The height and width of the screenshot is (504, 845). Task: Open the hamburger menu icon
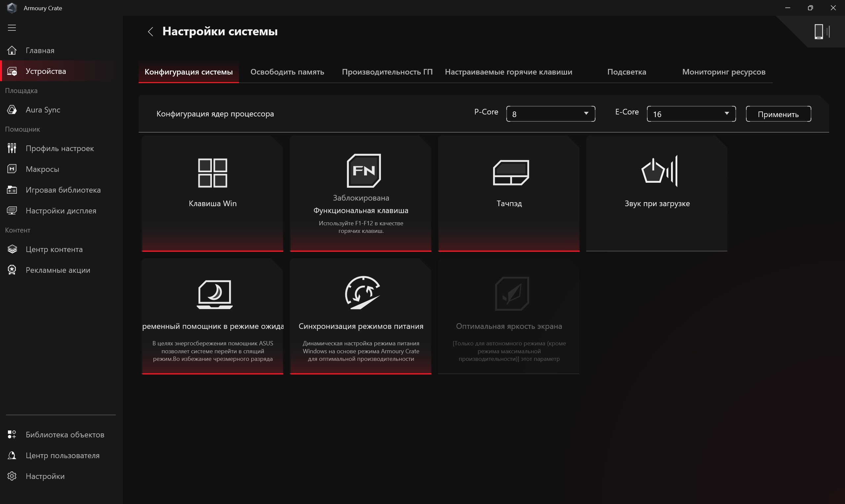click(12, 28)
